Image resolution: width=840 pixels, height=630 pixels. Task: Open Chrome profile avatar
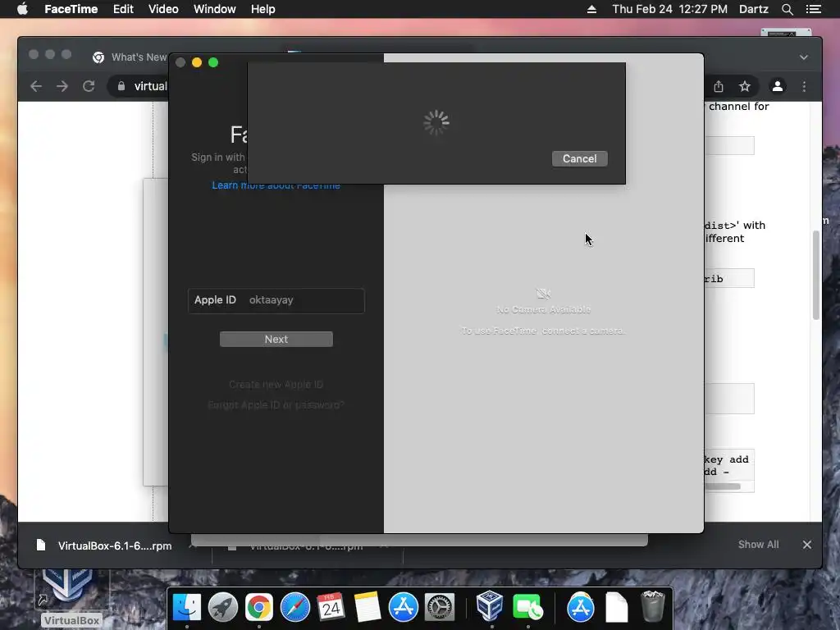pyautogui.click(x=778, y=86)
